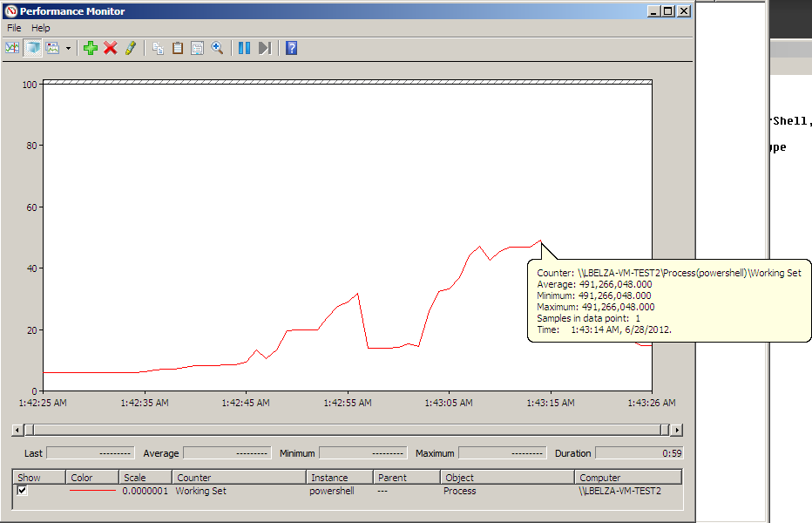Image resolution: width=812 pixels, height=523 pixels.
Task: Click Show column header
Action: click(x=39, y=478)
